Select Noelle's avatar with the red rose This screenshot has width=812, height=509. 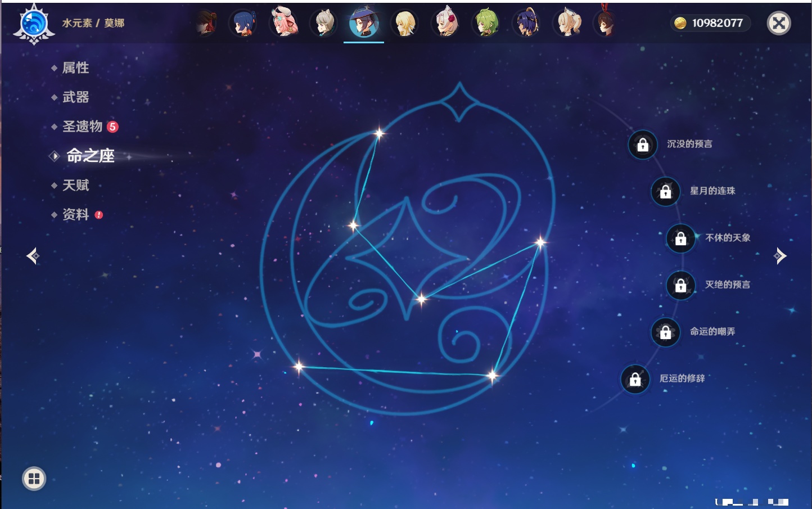point(445,23)
